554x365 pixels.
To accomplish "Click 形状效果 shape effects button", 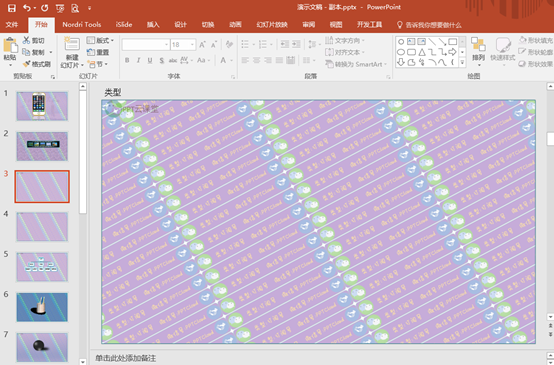I will click(536, 64).
